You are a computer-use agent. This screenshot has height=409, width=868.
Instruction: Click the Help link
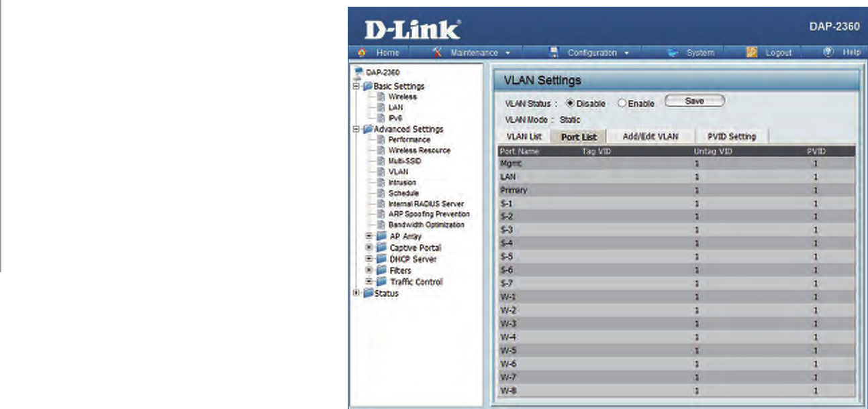click(851, 53)
